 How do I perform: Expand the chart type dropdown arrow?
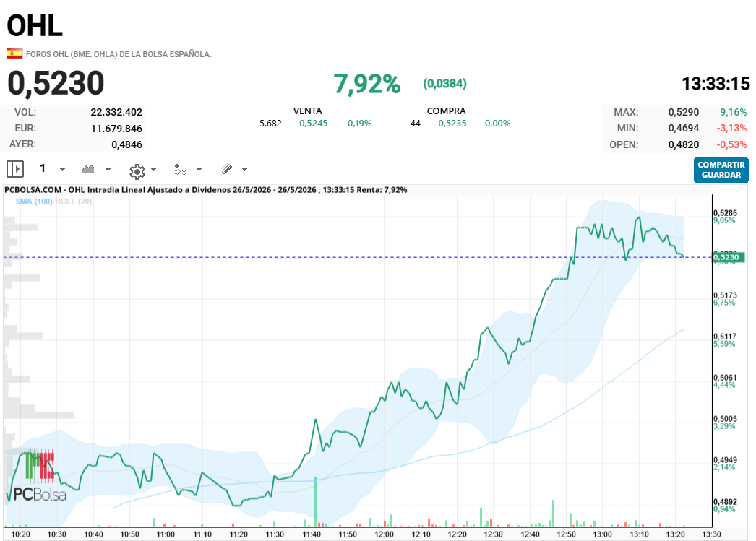point(108,170)
